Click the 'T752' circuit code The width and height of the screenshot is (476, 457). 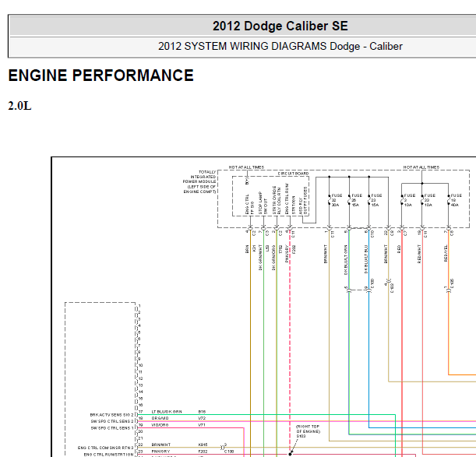pyautogui.click(x=280, y=249)
